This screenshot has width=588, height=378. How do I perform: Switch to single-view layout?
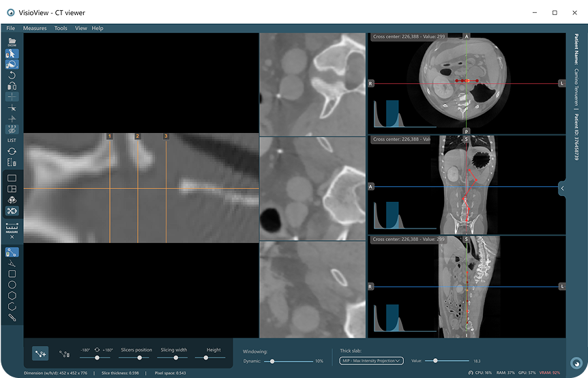12,178
